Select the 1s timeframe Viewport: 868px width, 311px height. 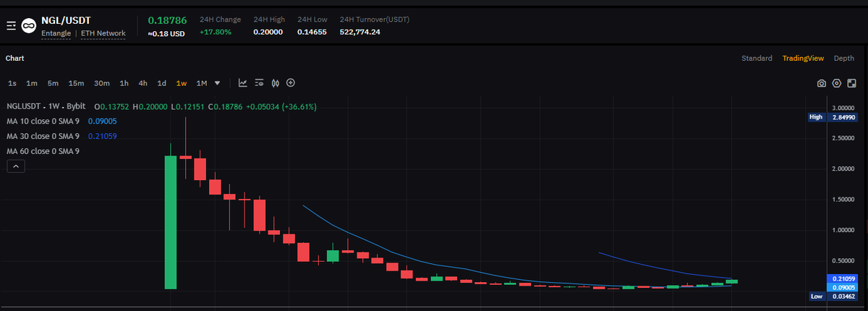[x=13, y=82]
